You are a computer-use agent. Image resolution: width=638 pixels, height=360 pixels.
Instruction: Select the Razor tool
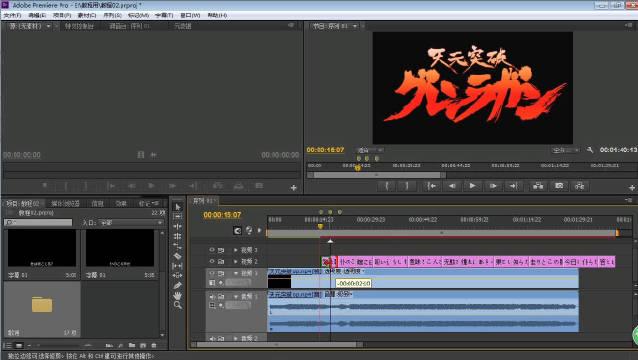coord(178,256)
